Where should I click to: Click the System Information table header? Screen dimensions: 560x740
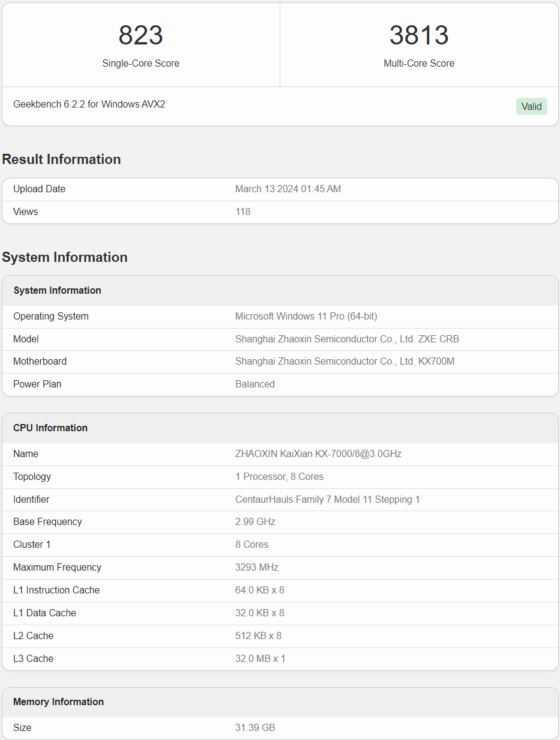pyautogui.click(x=58, y=291)
